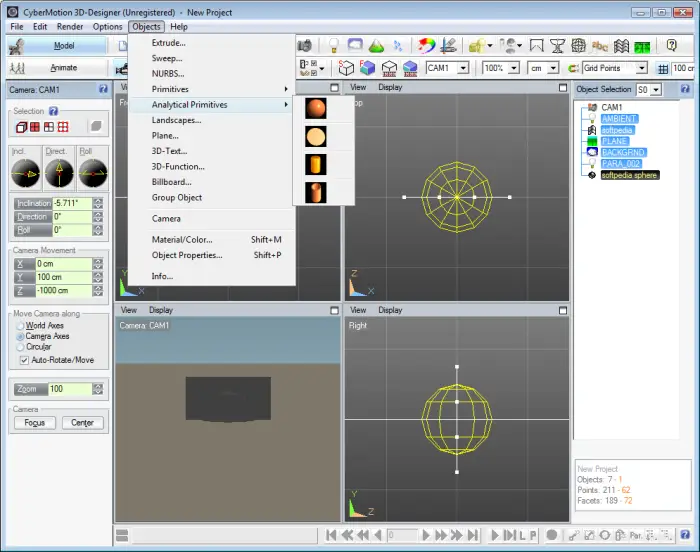The height and width of the screenshot is (552, 700).
Task: Select the World Axes radio option
Action: coord(20,326)
